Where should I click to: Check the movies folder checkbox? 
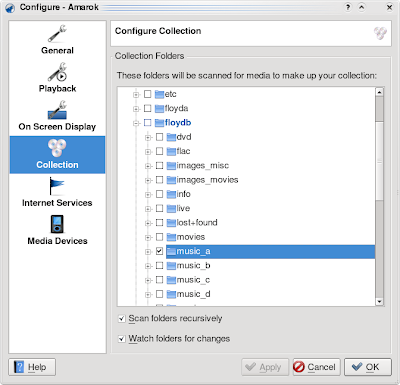[x=160, y=237]
